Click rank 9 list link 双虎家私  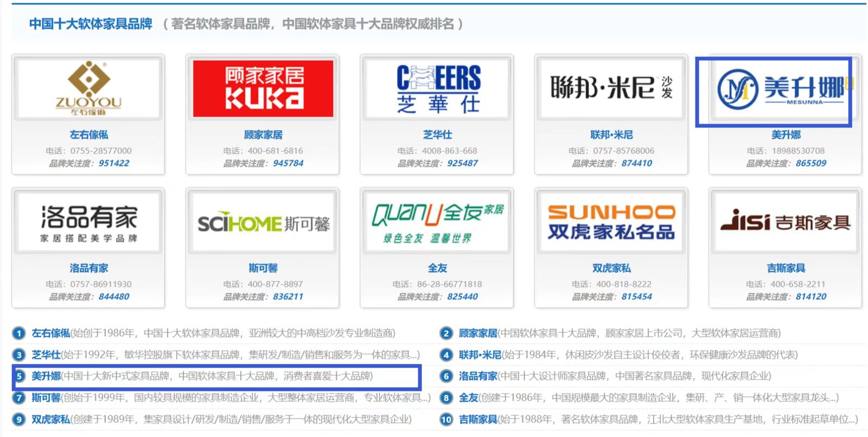[51, 419]
